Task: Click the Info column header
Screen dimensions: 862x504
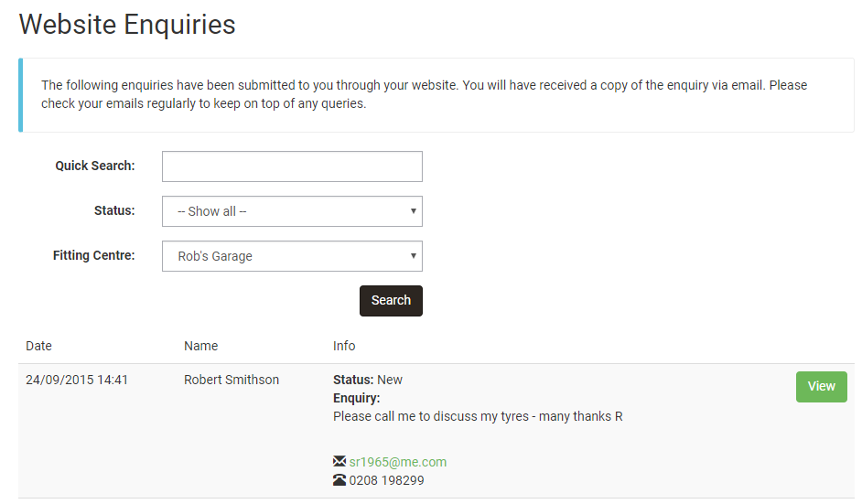Action: pos(344,346)
